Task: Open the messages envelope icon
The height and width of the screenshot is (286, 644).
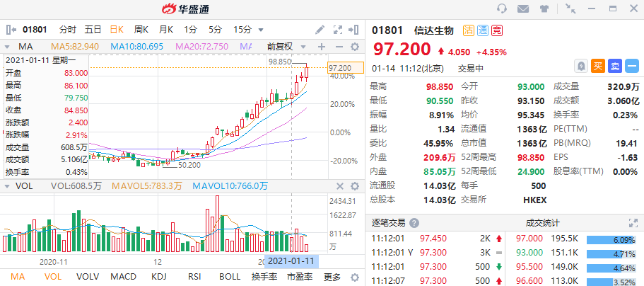Action: coord(523,8)
